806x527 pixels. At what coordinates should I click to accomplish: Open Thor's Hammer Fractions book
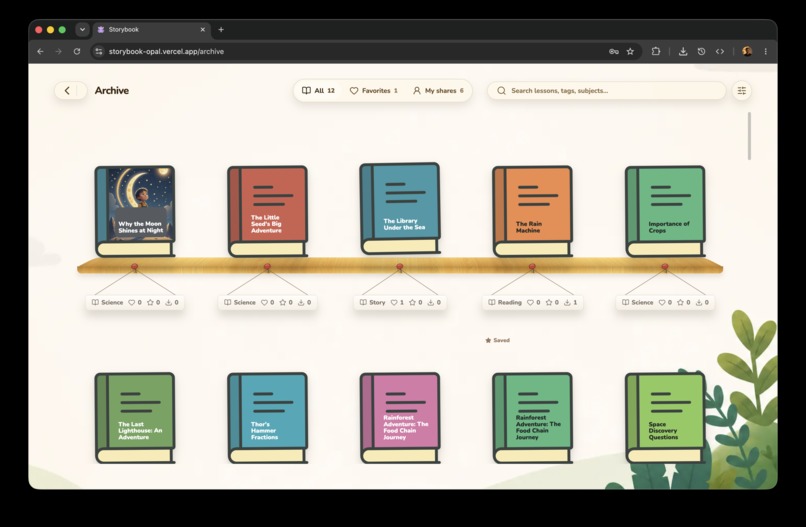coord(268,418)
